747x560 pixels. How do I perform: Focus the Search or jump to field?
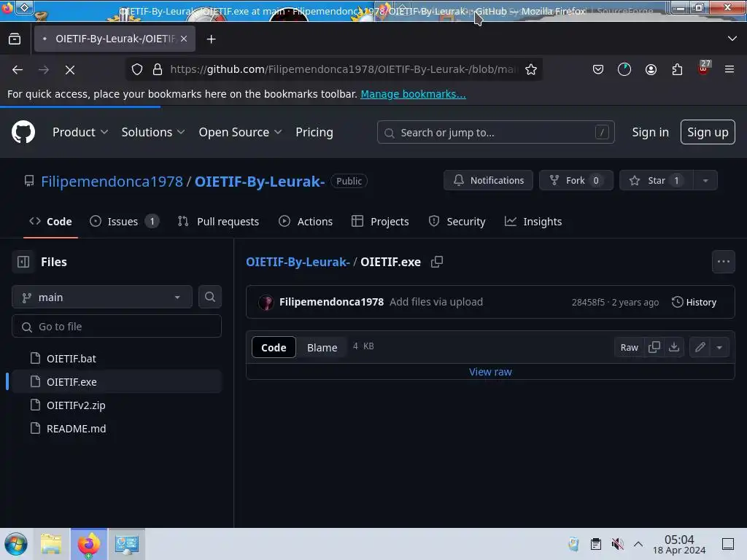pyautogui.click(x=495, y=132)
